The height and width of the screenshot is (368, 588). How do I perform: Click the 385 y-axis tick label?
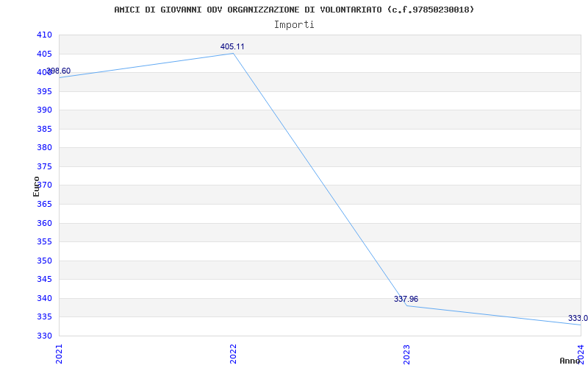[44, 129]
